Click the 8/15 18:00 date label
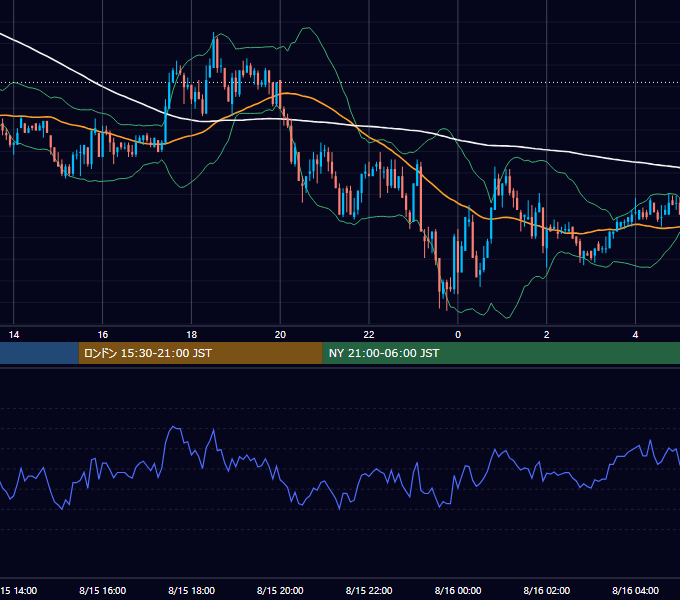Screen dimensions: 680x600 pos(191,590)
